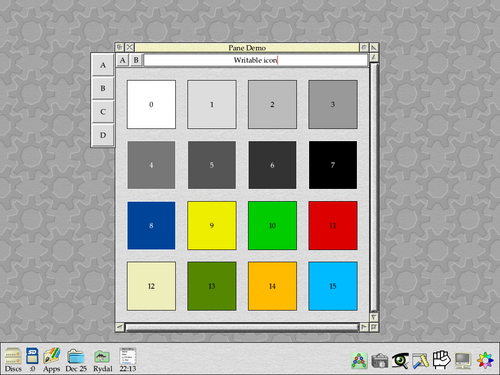This screenshot has width=500, height=375.
Task: Select side pane button C
Action: click(103, 112)
